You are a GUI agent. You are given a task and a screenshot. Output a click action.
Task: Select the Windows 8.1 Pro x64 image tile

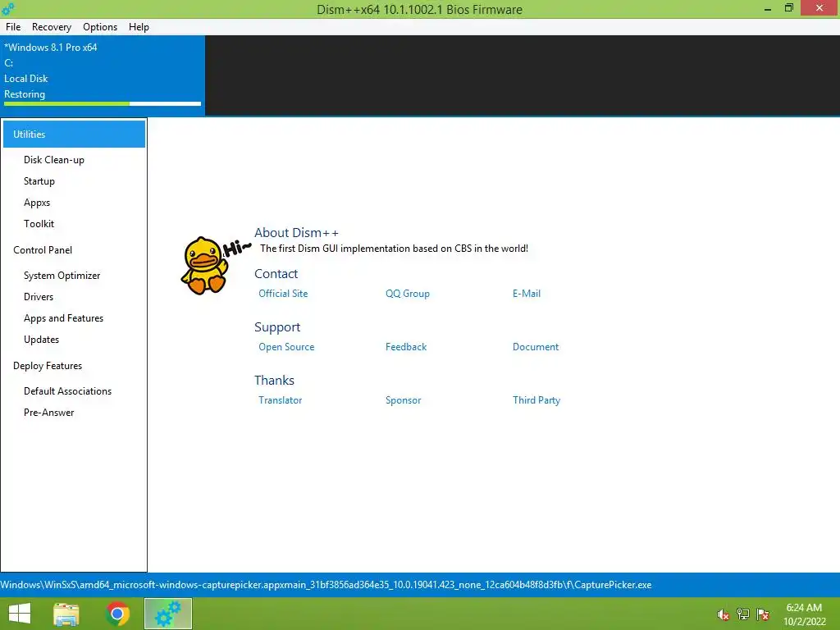(x=103, y=75)
